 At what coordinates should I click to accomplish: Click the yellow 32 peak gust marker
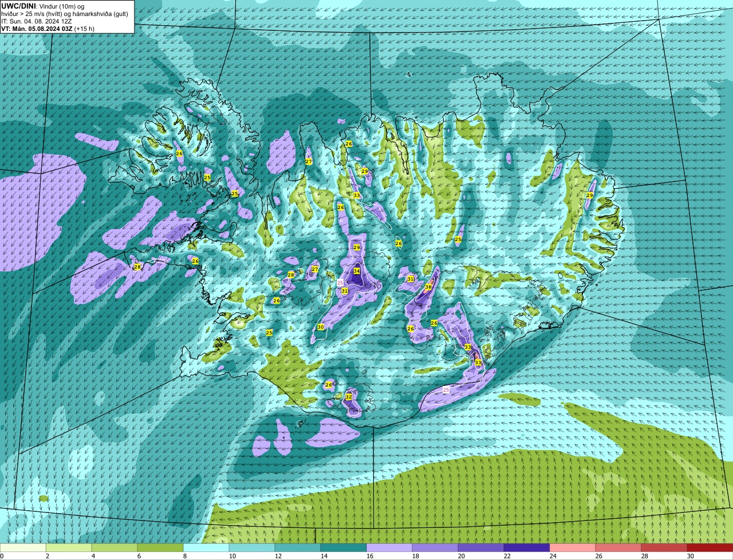point(348,397)
